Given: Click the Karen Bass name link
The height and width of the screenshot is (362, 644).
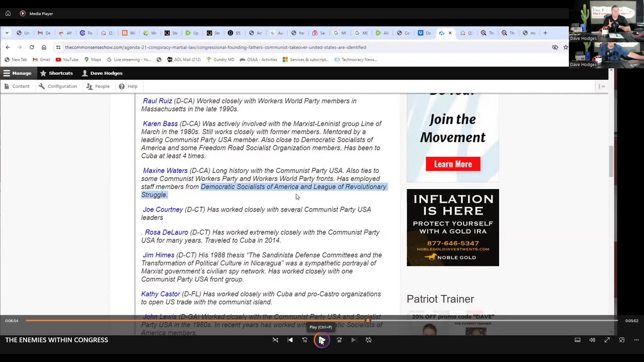Looking at the screenshot, I should (160, 124).
